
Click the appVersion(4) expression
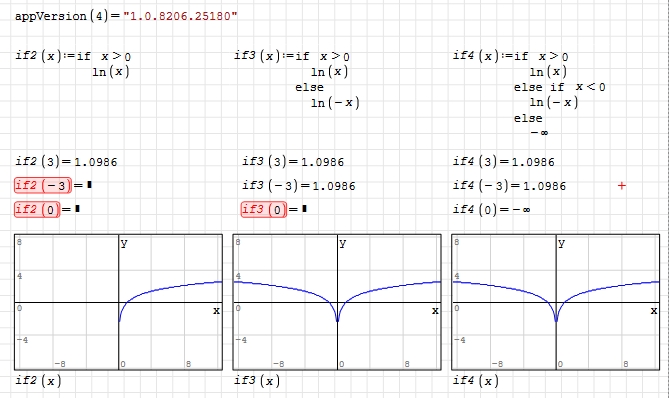click(x=126, y=16)
